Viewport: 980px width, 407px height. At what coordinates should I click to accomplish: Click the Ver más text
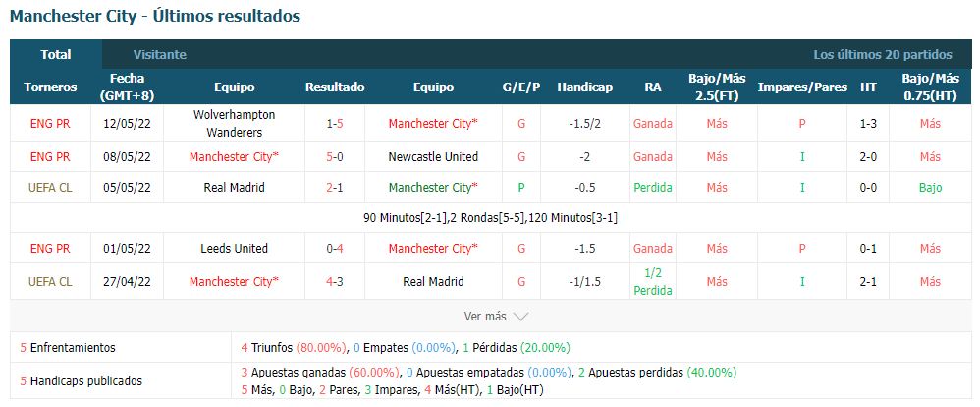(x=485, y=317)
